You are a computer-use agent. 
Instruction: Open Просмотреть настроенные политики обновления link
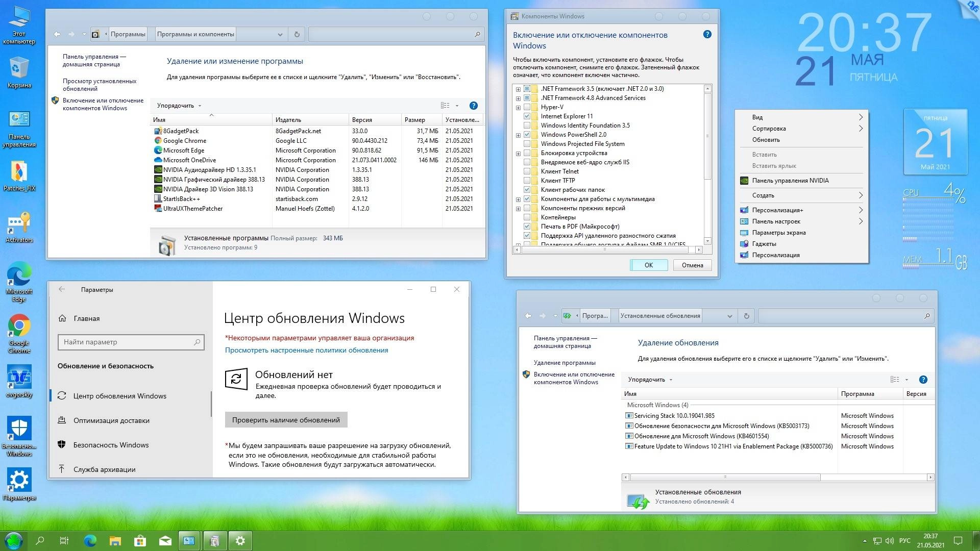coord(306,350)
